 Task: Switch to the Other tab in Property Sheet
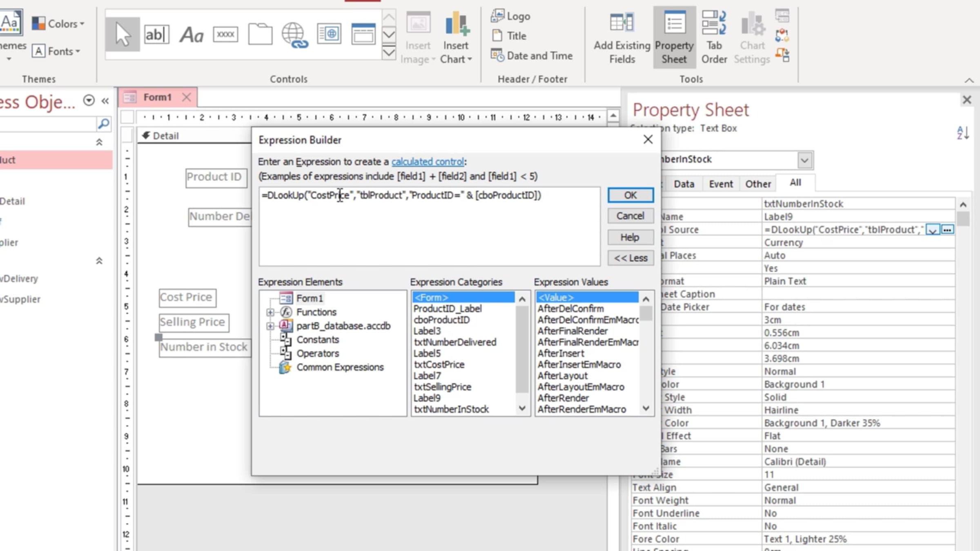click(x=758, y=184)
